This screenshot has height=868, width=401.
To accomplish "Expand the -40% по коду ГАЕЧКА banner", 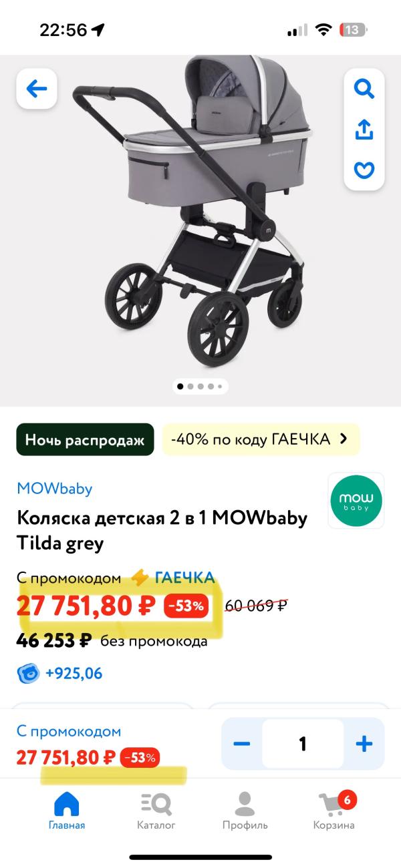I will (261, 439).
